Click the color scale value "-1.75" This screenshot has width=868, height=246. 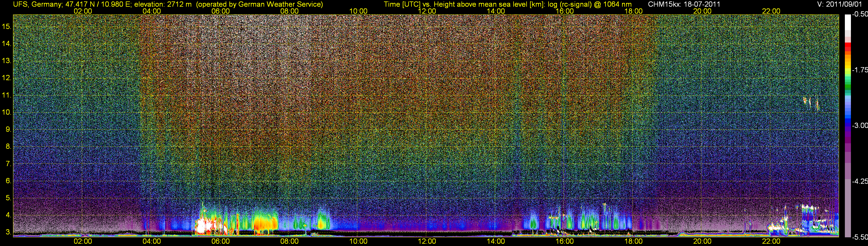[x=860, y=70]
